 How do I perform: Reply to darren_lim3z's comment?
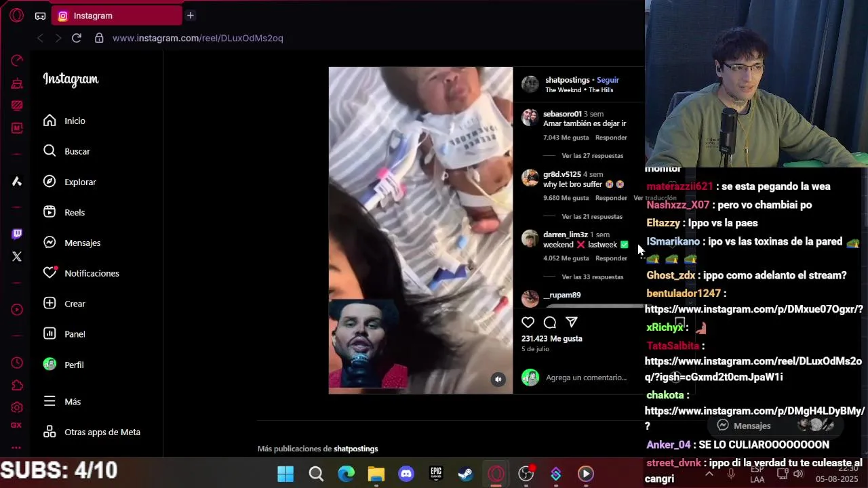(611, 258)
